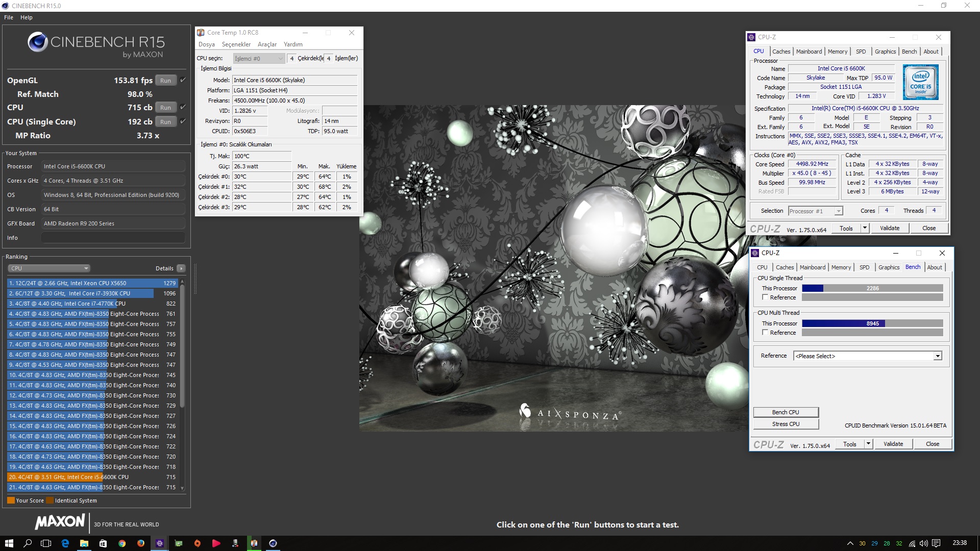Open Core Temp Araçlar menu
Screen dimensions: 980x551
tap(267, 44)
